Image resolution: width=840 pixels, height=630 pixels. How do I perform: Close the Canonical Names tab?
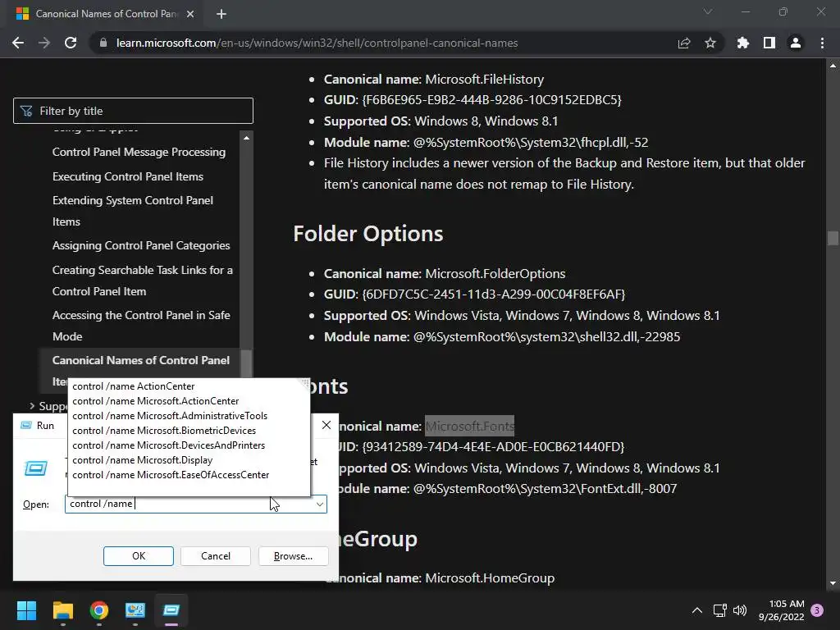[190, 14]
